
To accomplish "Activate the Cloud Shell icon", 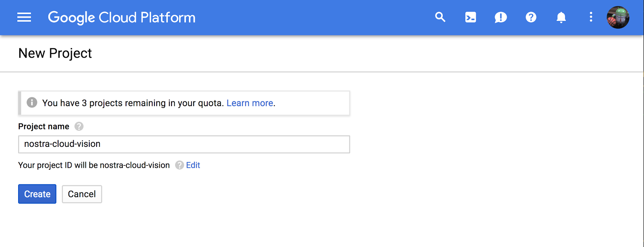I will tap(470, 17).
